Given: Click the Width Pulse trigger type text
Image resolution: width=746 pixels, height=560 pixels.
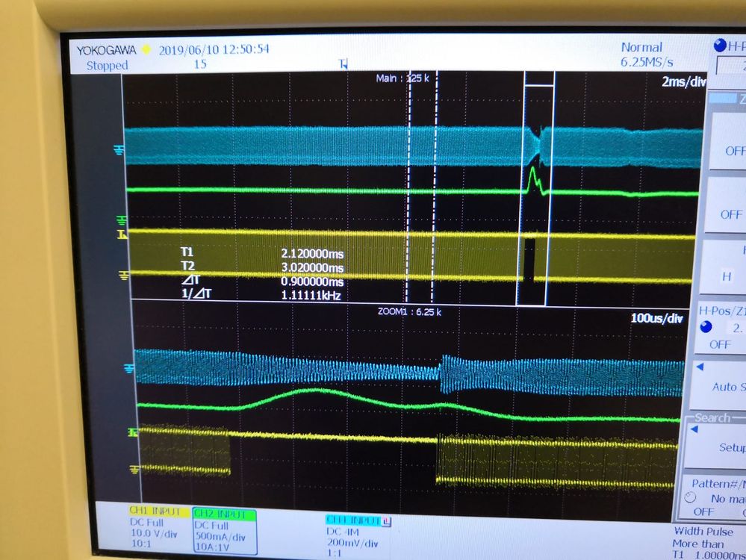Looking at the screenshot, I should pos(703,532).
